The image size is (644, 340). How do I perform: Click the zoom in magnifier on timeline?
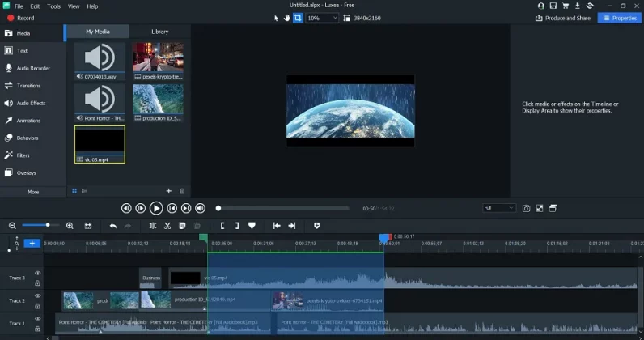pos(70,226)
